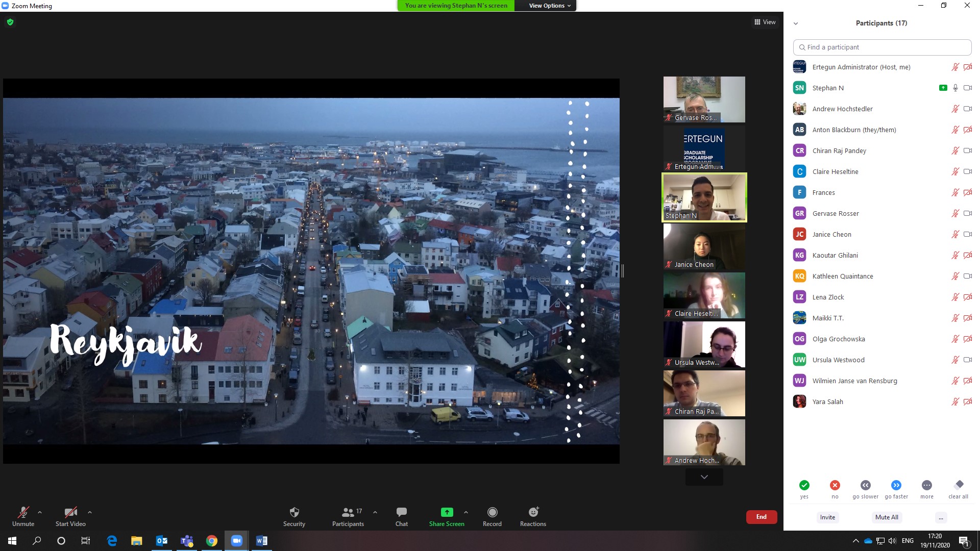Click the encryption shield icon
The image size is (980, 551).
tap(10, 22)
